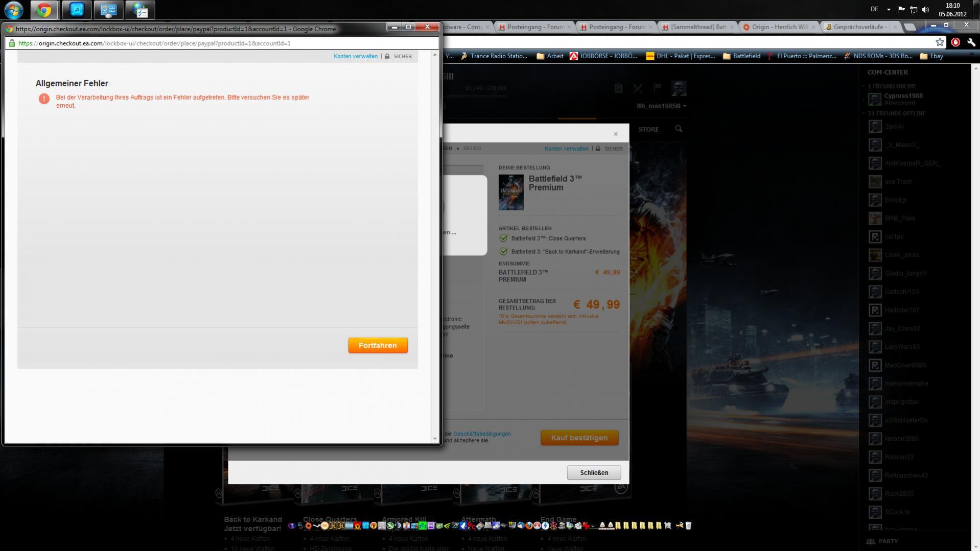The height and width of the screenshot is (551, 980).
Task: Click 'Konten verwalten' link in the order dialog
Action: pos(566,149)
